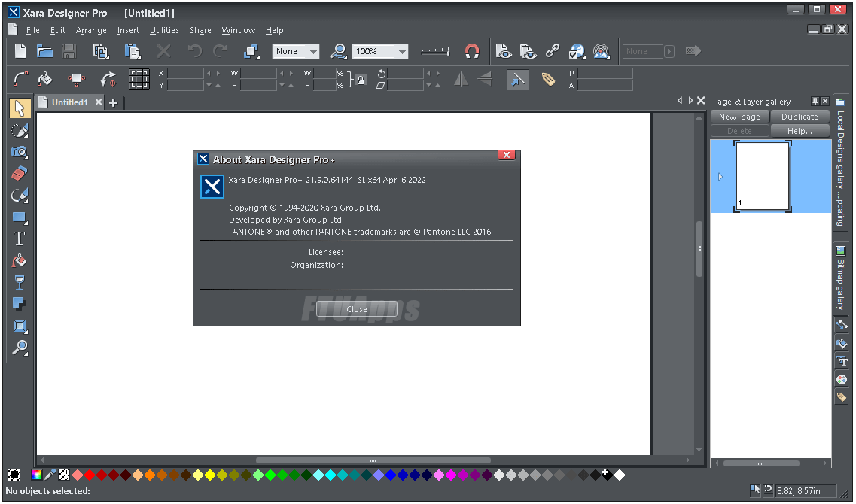The height and width of the screenshot is (504, 856).
Task: Pick the white color swatch
Action: click(619, 475)
